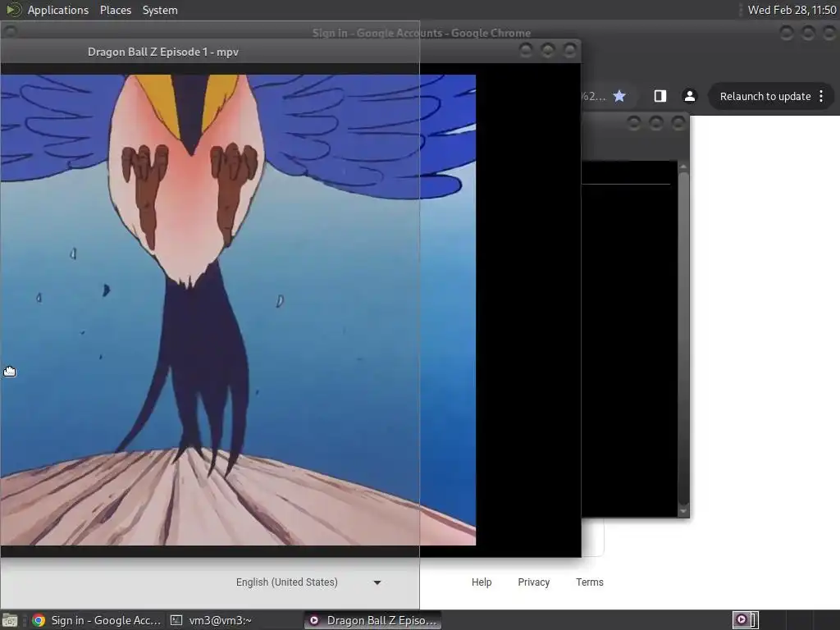Click the terminal scrollbar up arrow
Image resolution: width=840 pixels, height=630 pixels.
[683, 167]
